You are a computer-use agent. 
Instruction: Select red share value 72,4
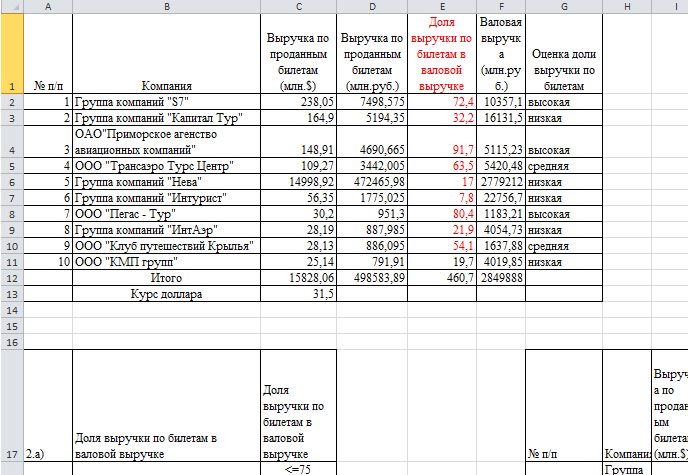pyautogui.click(x=442, y=102)
